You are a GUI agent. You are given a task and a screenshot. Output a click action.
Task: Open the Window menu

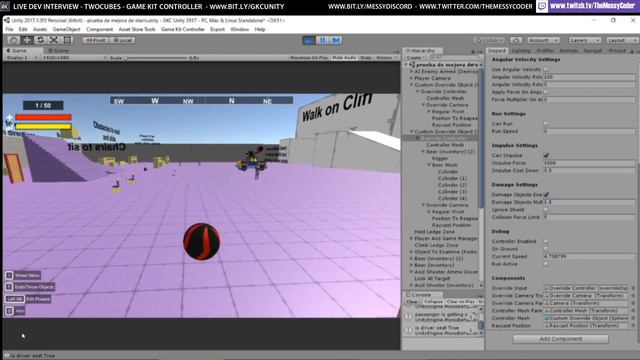[240, 29]
